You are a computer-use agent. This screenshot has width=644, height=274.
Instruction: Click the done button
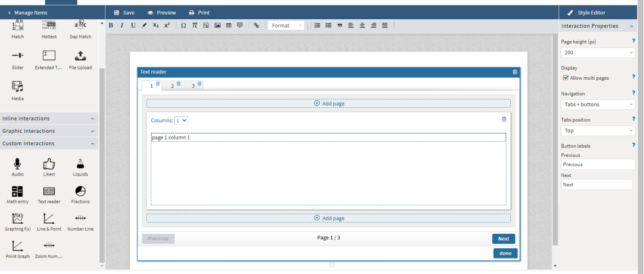pos(505,253)
